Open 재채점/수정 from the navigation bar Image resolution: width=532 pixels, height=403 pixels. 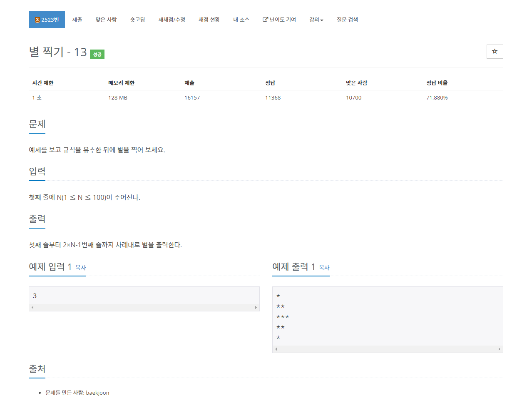tap(172, 19)
